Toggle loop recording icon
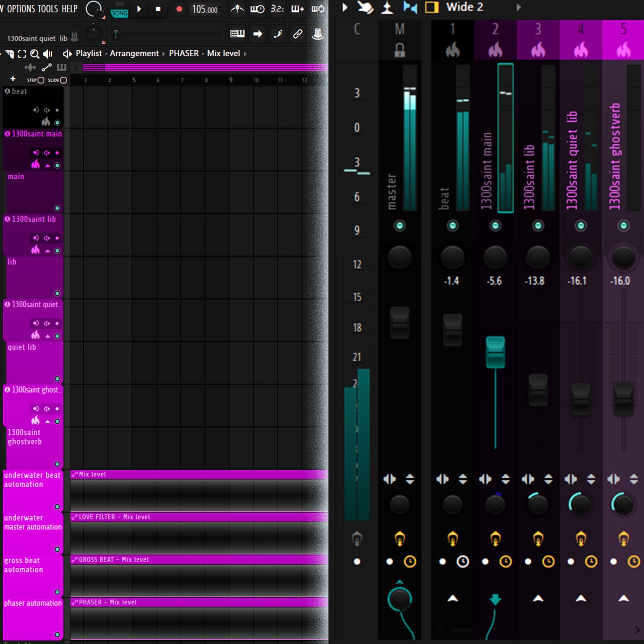This screenshot has height=644, width=644. click(x=318, y=9)
